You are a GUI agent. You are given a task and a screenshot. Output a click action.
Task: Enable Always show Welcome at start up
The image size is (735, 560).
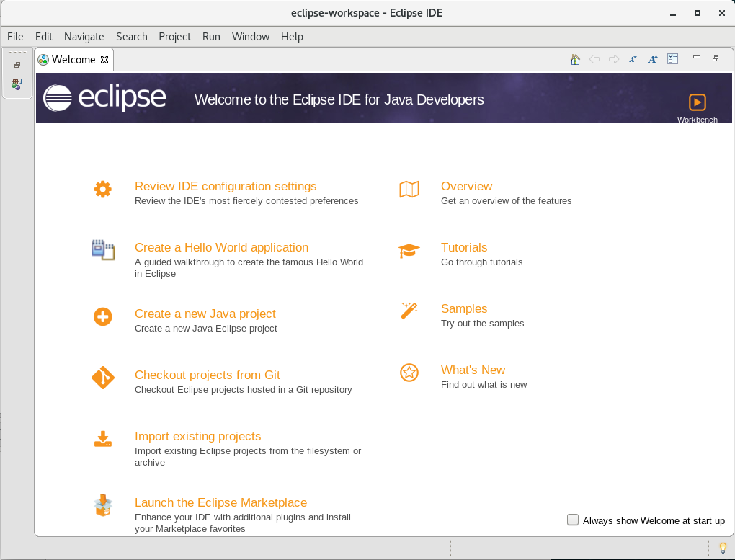[x=573, y=520]
